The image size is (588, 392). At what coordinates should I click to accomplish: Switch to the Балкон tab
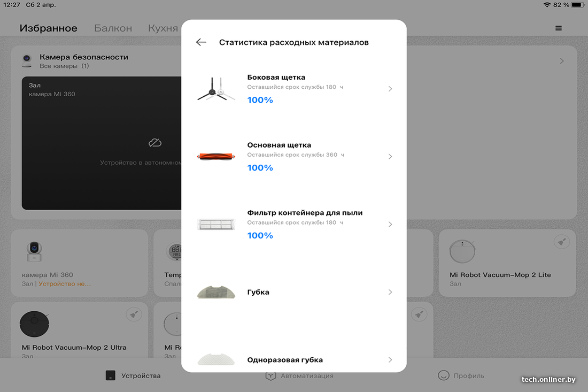[x=113, y=28]
